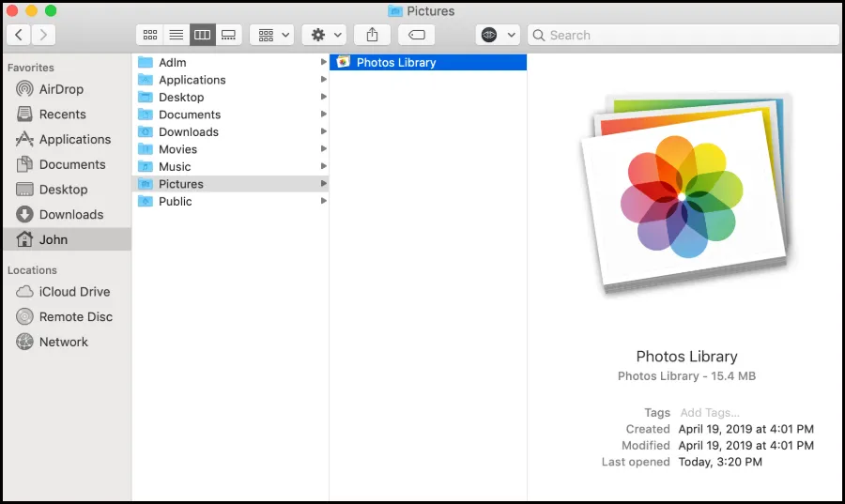Expand the Adlm folder arrow
This screenshot has height=504, width=845.
click(x=323, y=62)
